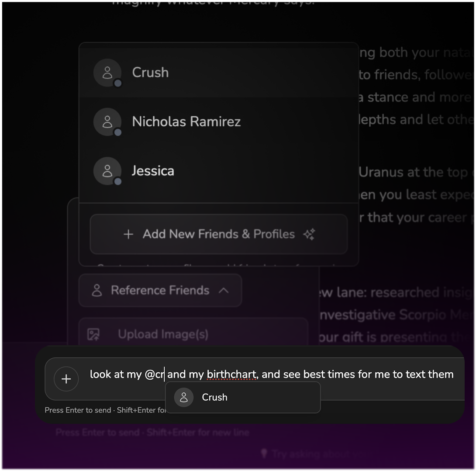
Task: Click the person icon on Reference Friends
Action: [x=97, y=291]
